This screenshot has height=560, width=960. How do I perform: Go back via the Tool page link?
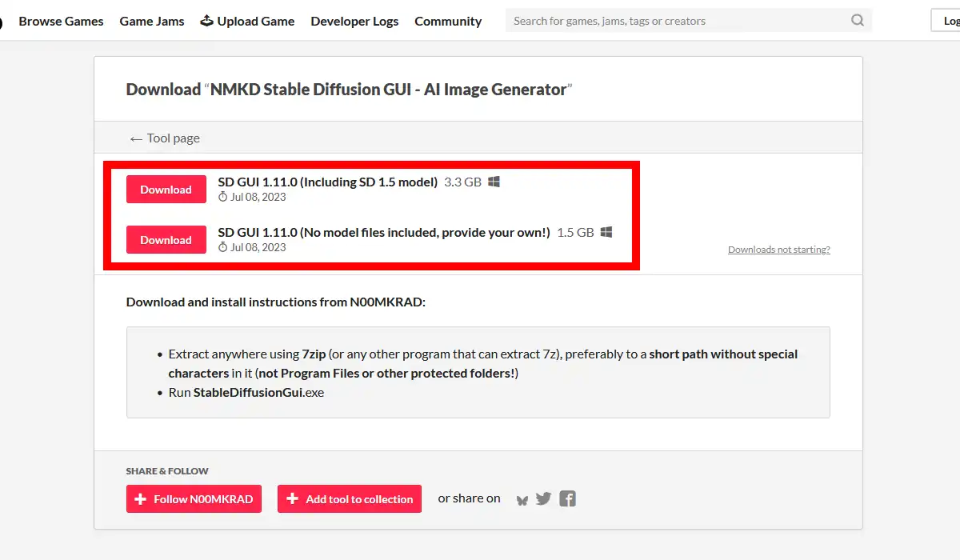[165, 138]
